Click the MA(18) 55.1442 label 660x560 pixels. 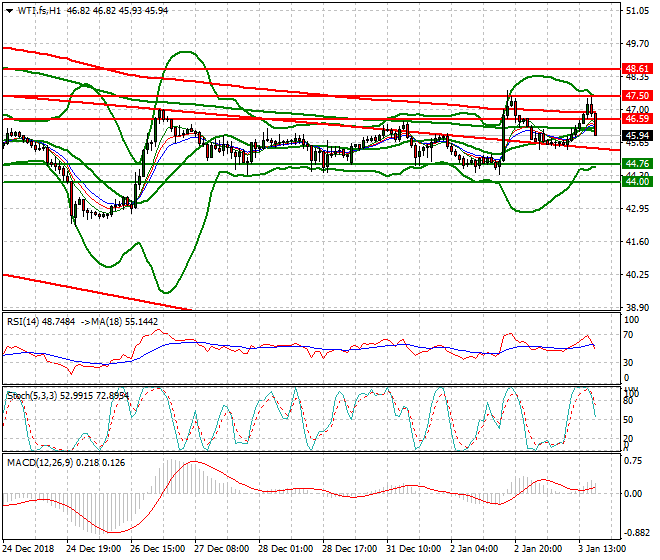[x=125, y=322]
